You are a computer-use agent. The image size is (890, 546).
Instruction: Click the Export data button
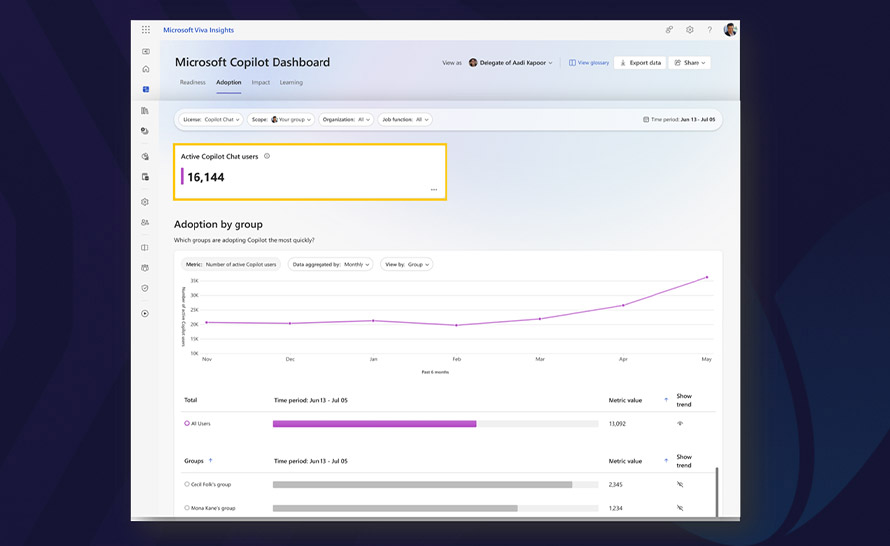640,63
